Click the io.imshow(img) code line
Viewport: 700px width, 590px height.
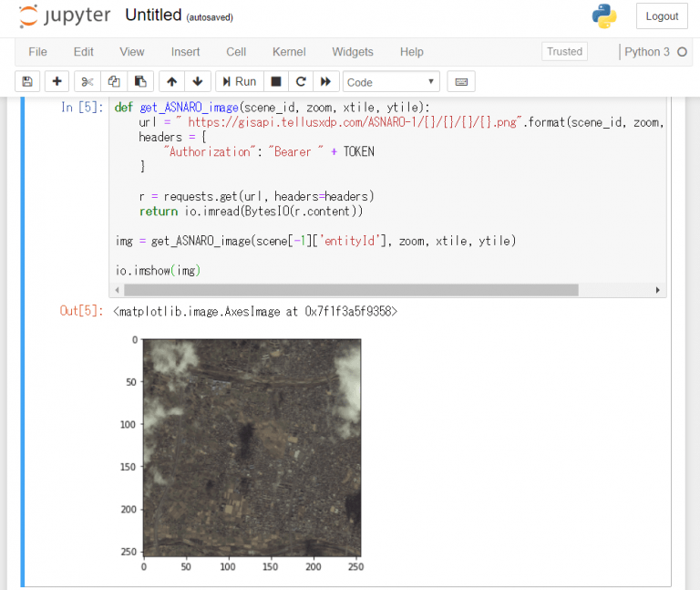[158, 271]
